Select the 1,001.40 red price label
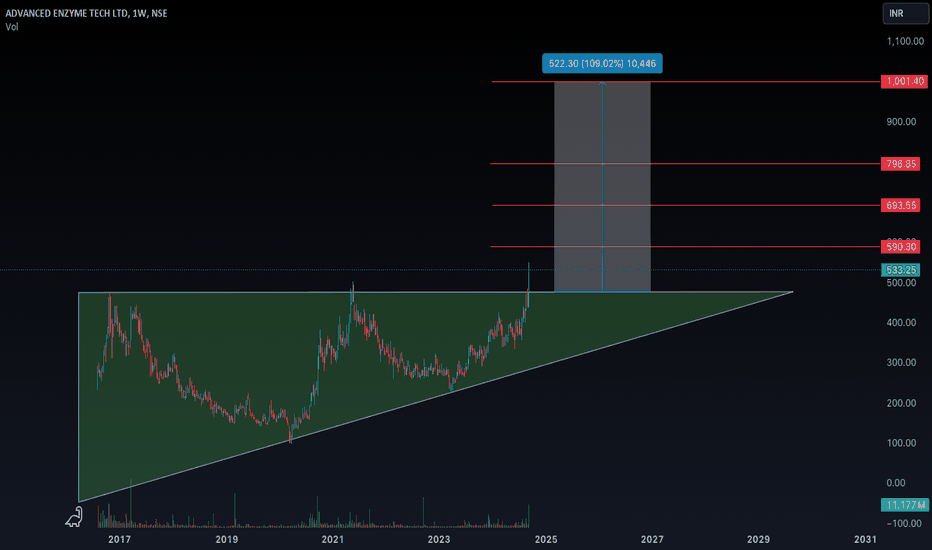Screen dimensions: 932x550 tap(904, 81)
